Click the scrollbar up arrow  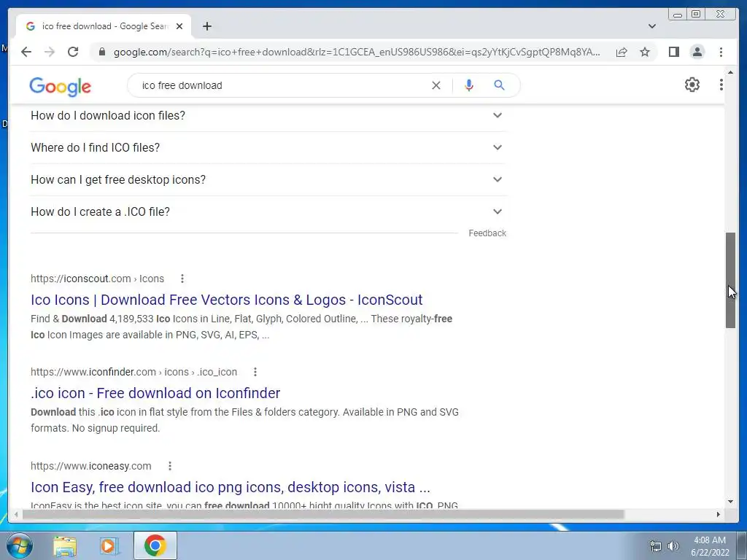[x=730, y=72]
